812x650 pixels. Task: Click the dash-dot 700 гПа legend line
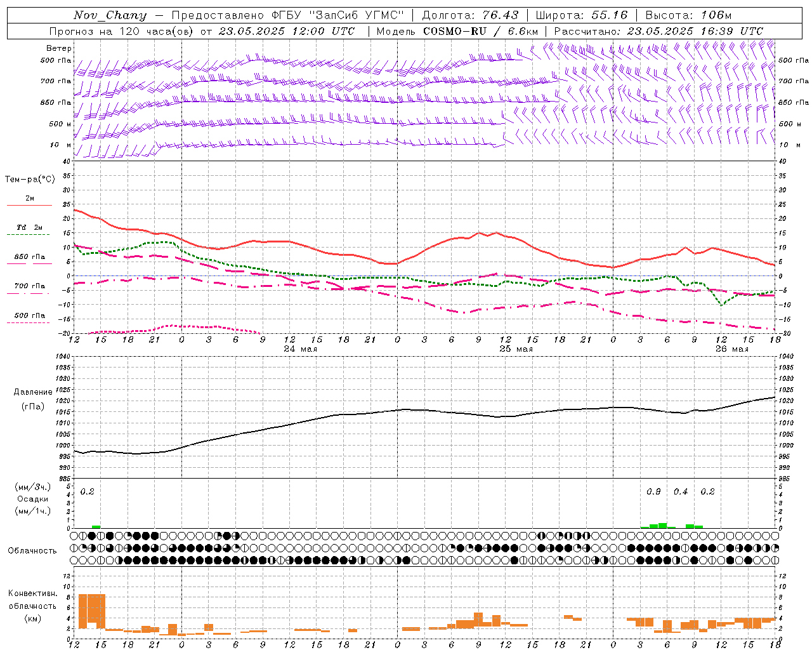(29, 293)
